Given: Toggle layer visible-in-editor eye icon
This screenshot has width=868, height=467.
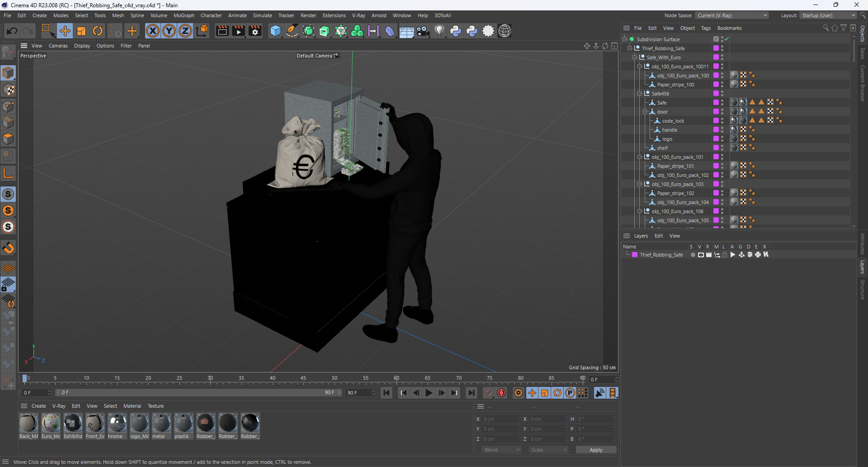Looking at the screenshot, I should [701, 255].
